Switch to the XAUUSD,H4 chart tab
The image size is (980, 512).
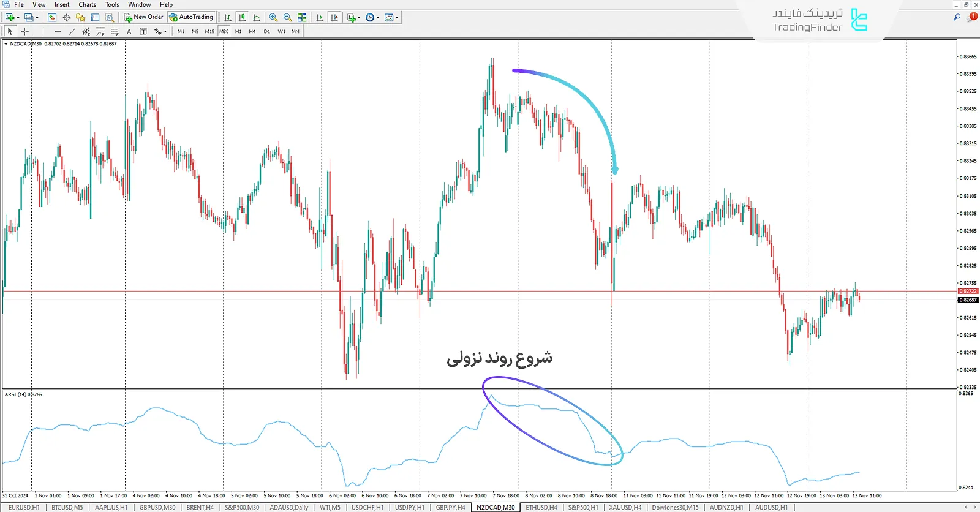(x=625, y=507)
